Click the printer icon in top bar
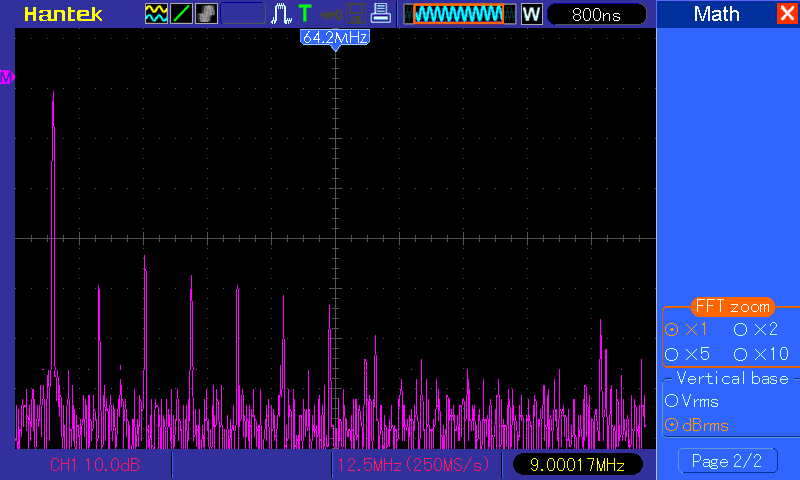The height and width of the screenshot is (480, 800). 380,13
